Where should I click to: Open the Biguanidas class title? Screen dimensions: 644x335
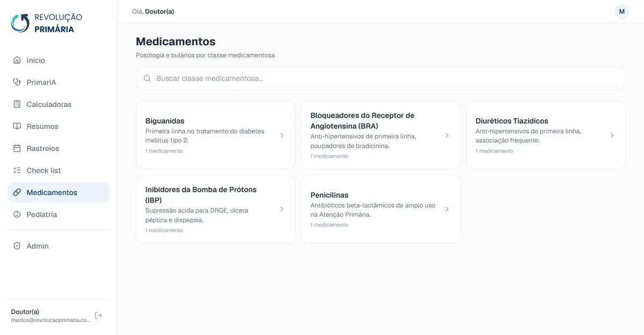tap(165, 121)
